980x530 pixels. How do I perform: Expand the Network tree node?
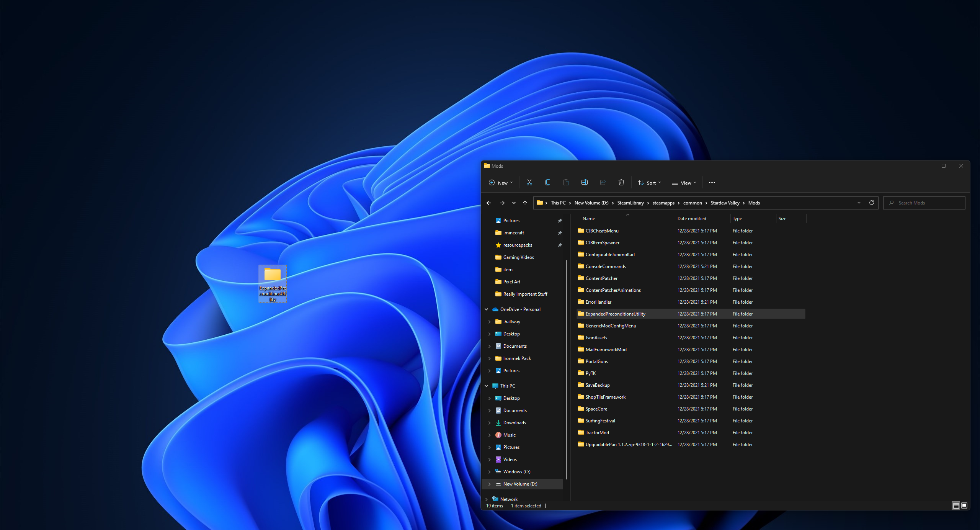pyautogui.click(x=487, y=499)
